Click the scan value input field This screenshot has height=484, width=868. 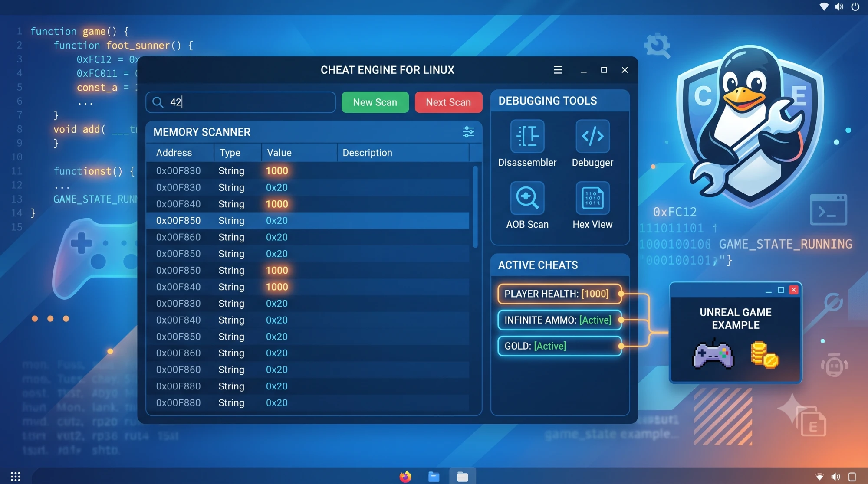pyautogui.click(x=240, y=102)
